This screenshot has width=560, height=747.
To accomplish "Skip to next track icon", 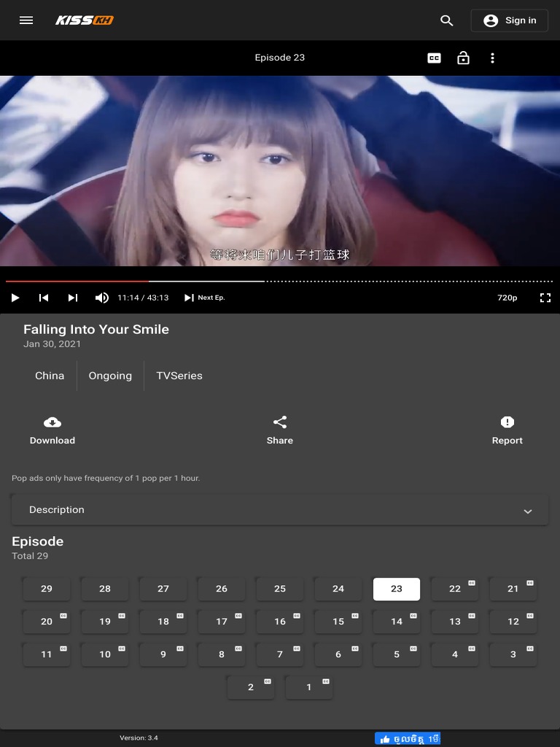I will pyautogui.click(x=72, y=298).
